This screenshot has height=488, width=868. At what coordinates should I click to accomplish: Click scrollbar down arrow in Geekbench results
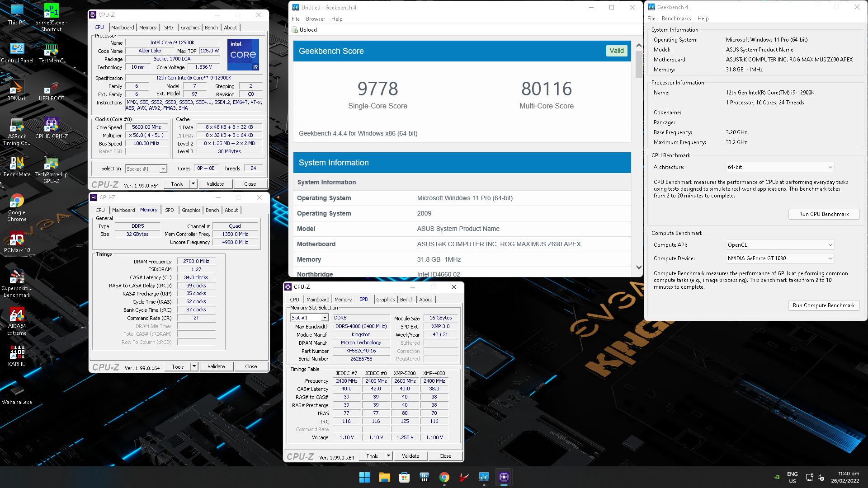pyautogui.click(x=639, y=267)
